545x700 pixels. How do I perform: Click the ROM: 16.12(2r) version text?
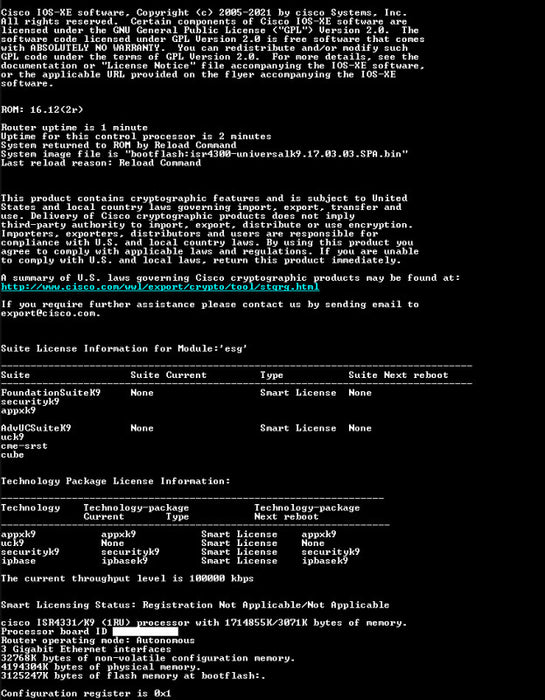point(42,110)
